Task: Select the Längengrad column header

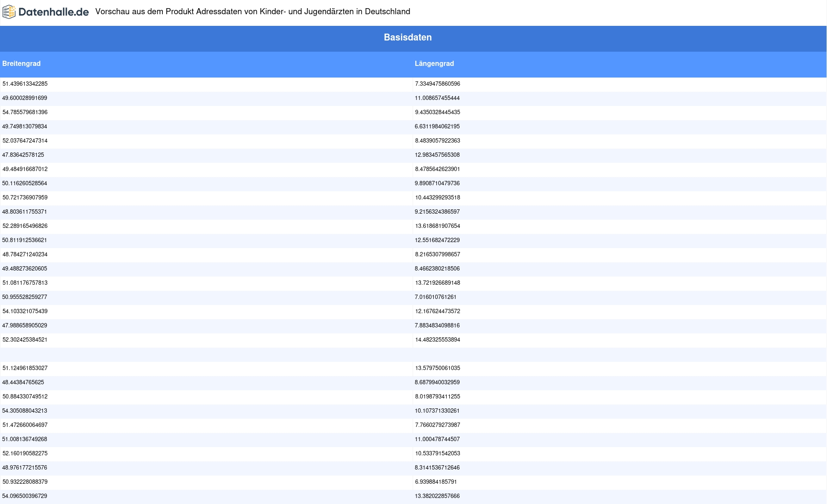Action: click(434, 64)
